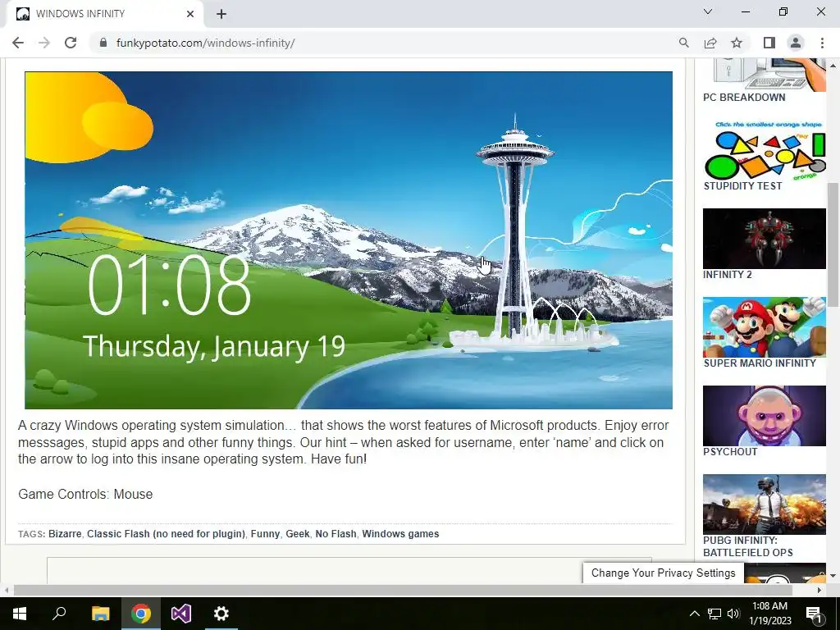Open the Windows Start menu
The height and width of the screenshot is (630, 840).
(x=20, y=614)
